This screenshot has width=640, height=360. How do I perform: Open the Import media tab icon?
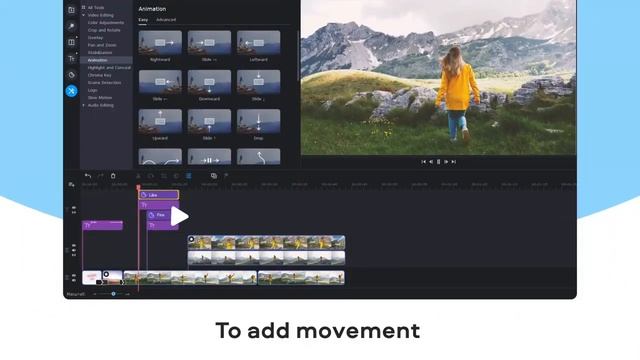tap(71, 10)
